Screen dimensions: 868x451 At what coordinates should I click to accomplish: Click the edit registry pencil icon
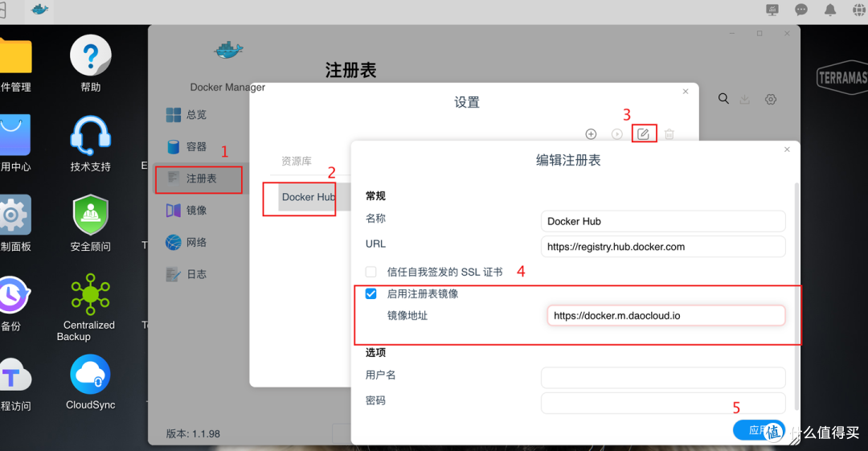(x=643, y=134)
